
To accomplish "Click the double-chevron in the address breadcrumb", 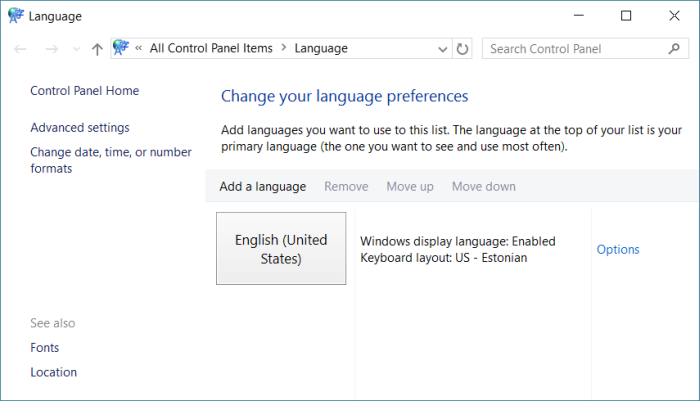I will (139, 48).
